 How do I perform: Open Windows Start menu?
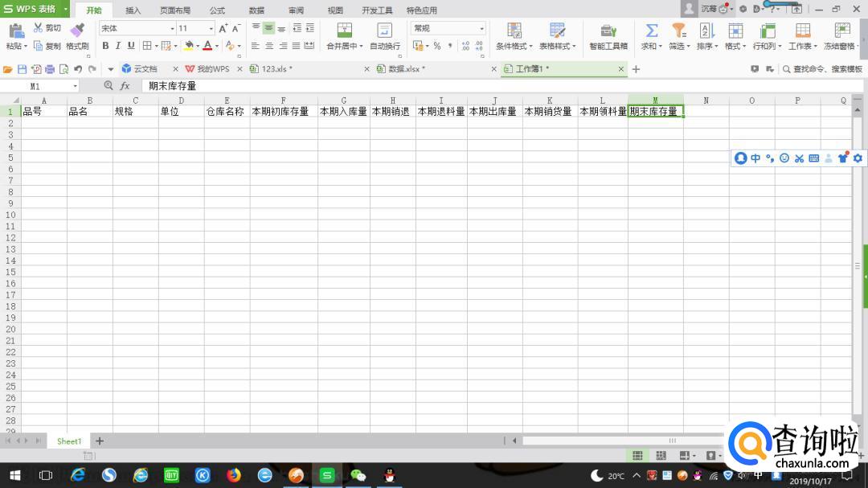tap(15, 475)
